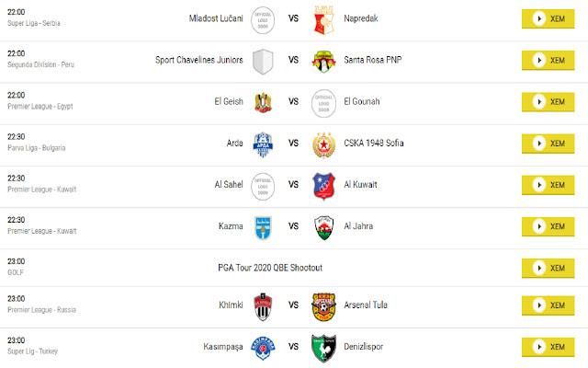The image size is (588, 368).
Task: Click the Al Kuwait club shield
Action: (x=323, y=186)
